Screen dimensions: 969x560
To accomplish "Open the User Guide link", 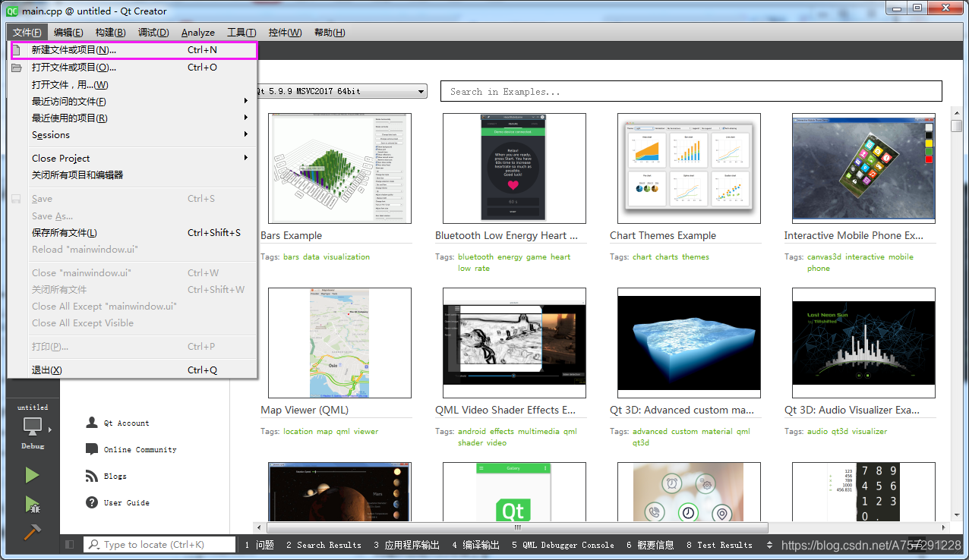I will pyautogui.click(x=118, y=502).
